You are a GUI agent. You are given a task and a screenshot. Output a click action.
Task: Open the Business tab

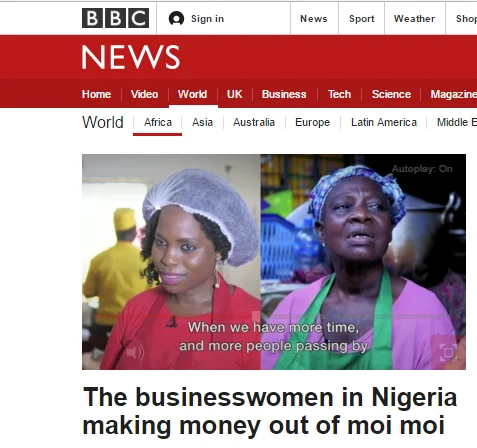tap(284, 94)
